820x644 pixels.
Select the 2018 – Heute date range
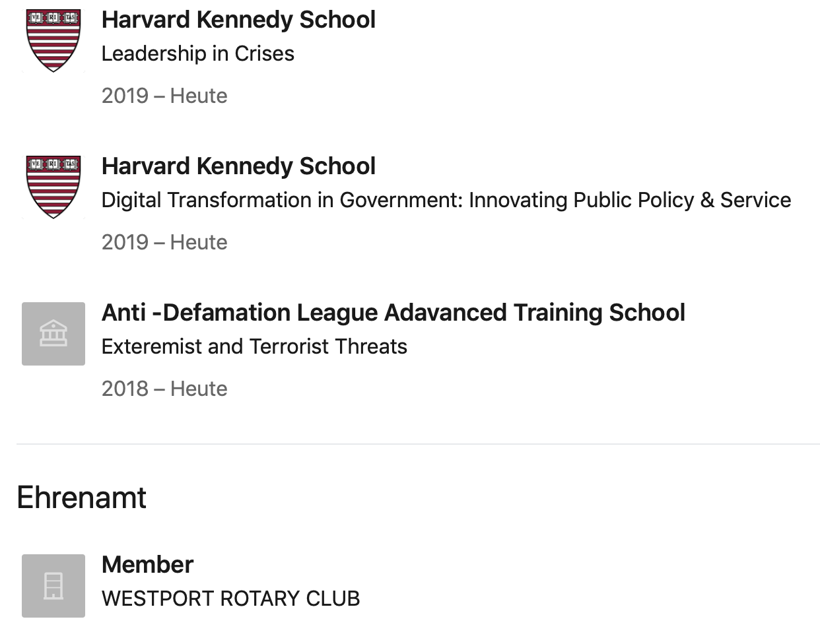pos(164,389)
